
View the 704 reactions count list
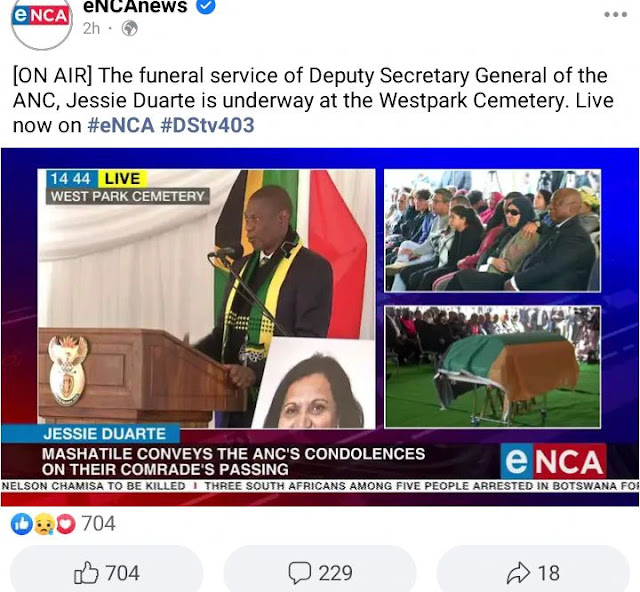pyautogui.click(x=98, y=523)
